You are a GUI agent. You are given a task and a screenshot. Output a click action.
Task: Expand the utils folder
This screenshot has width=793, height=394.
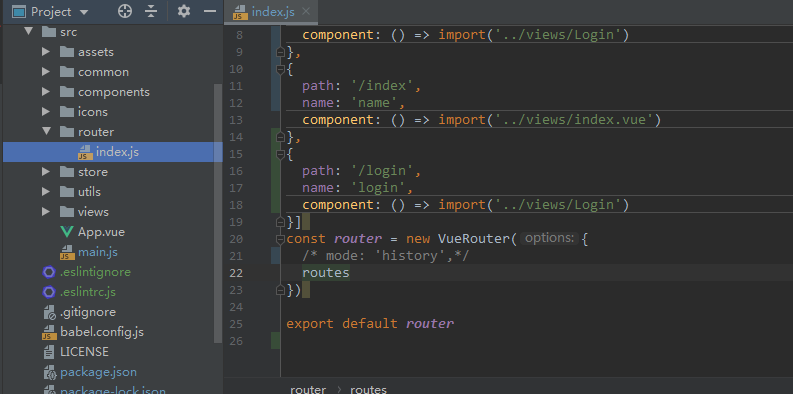[x=46, y=192]
